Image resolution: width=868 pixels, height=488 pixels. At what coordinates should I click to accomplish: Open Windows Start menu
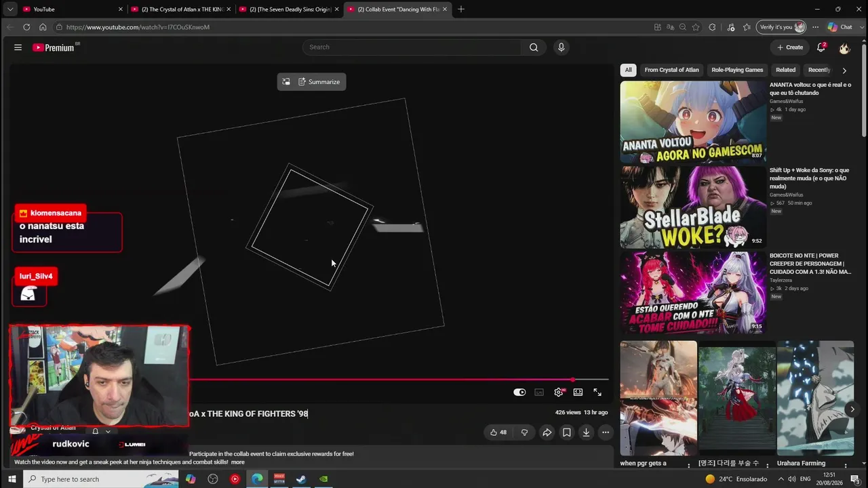click(12, 479)
